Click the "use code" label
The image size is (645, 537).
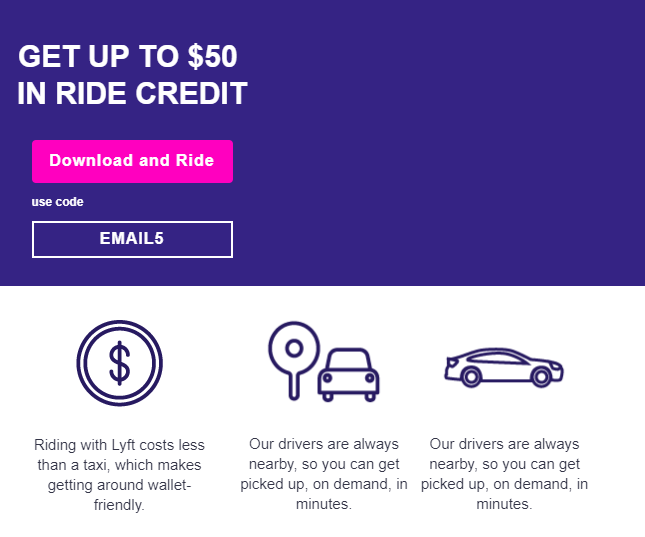(x=58, y=202)
